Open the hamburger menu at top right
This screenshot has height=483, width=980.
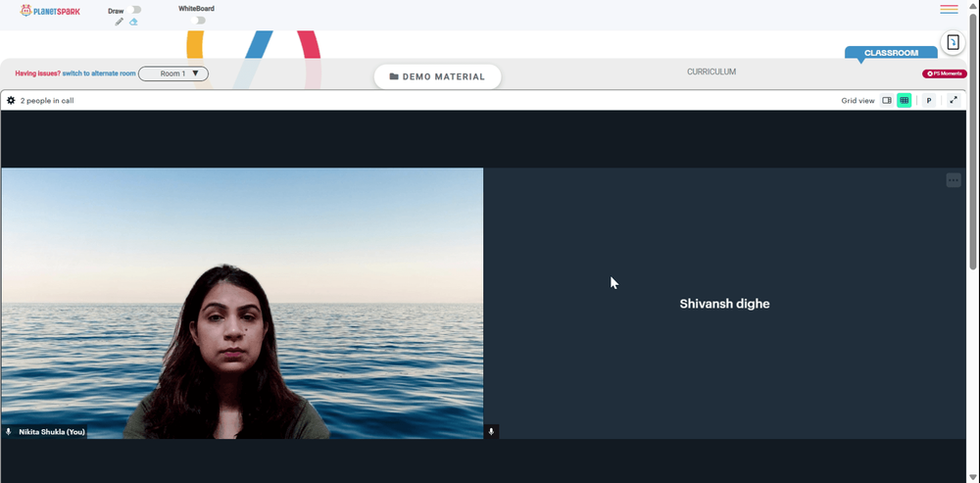coord(949,10)
